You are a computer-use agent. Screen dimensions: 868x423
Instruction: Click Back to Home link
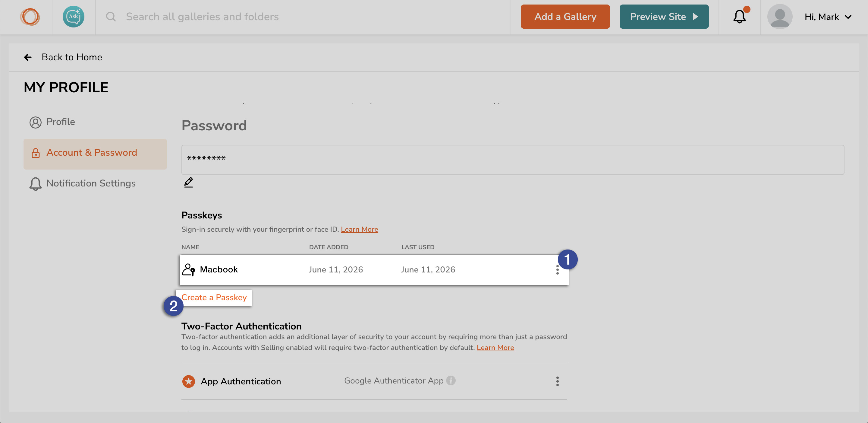click(72, 57)
